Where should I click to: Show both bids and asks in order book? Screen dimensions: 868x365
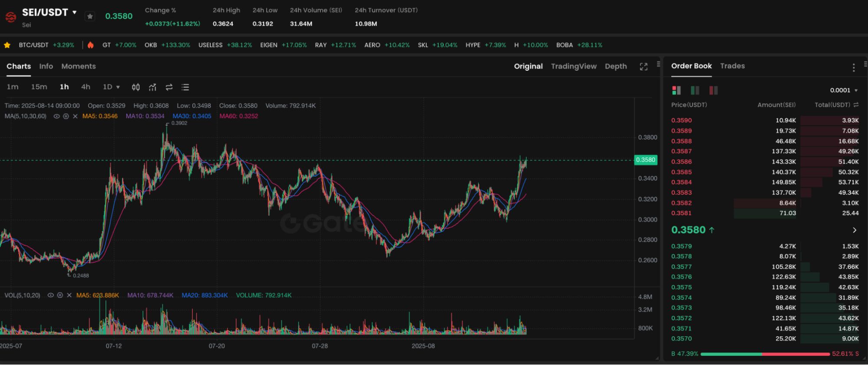click(677, 90)
